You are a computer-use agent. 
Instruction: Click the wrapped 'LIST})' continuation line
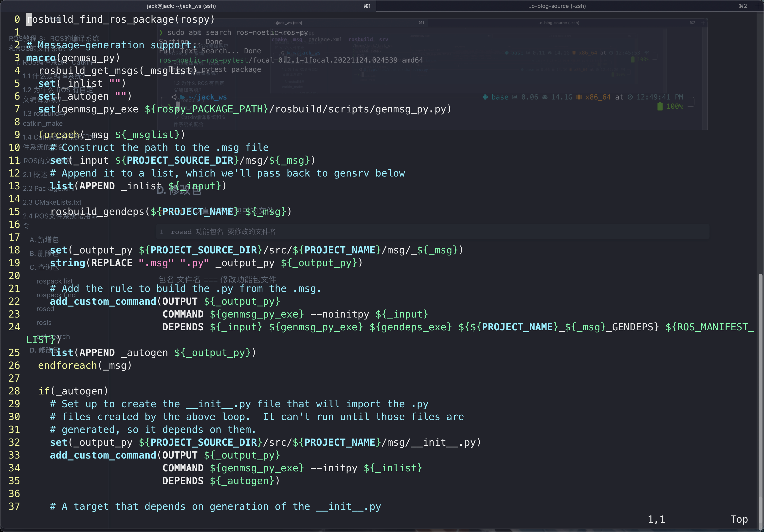point(43,340)
